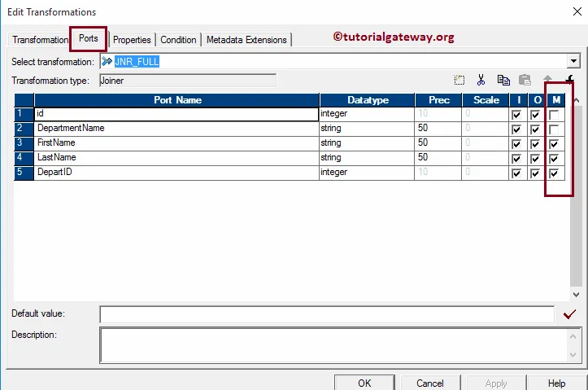
Task: Click the red validate checkmark icon
Action: coord(569,313)
